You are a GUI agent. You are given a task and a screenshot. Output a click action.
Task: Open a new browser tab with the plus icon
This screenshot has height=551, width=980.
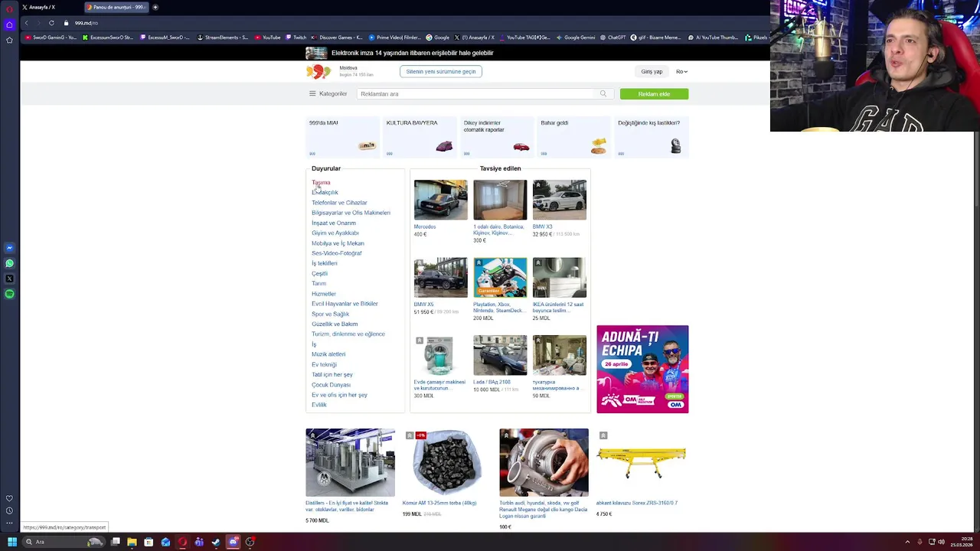click(155, 7)
